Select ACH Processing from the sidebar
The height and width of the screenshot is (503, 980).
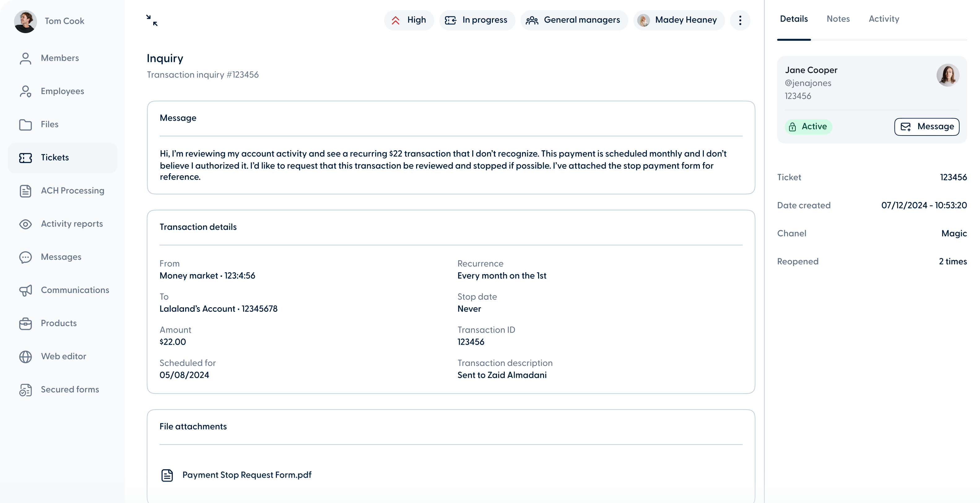tap(72, 191)
